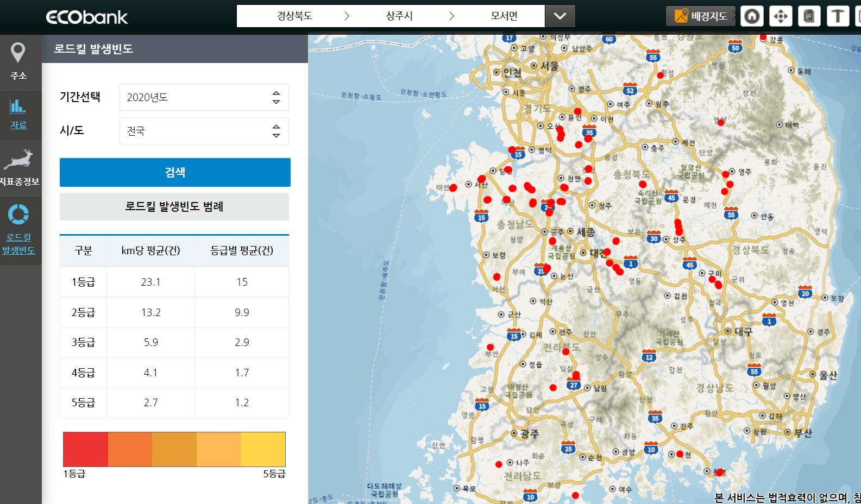Image resolution: width=861 pixels, height=504 pixels.
Task: Click the 13.2 value cell
Action: pyautogui.click(x=151, y=312)
